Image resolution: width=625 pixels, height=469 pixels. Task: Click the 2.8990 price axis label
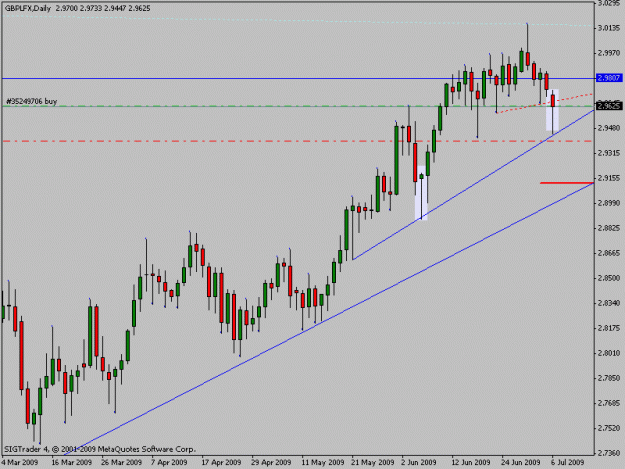(x=609, y=203)
